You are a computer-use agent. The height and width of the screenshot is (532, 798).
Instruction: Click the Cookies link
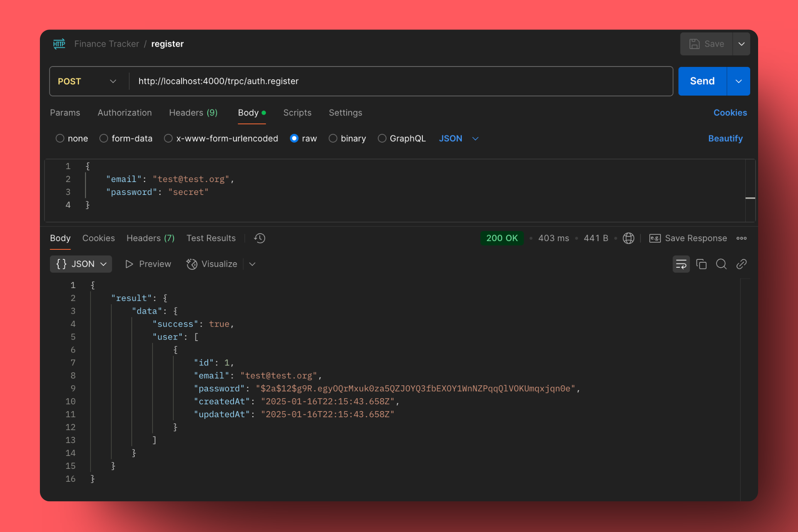tap(730, 113)
